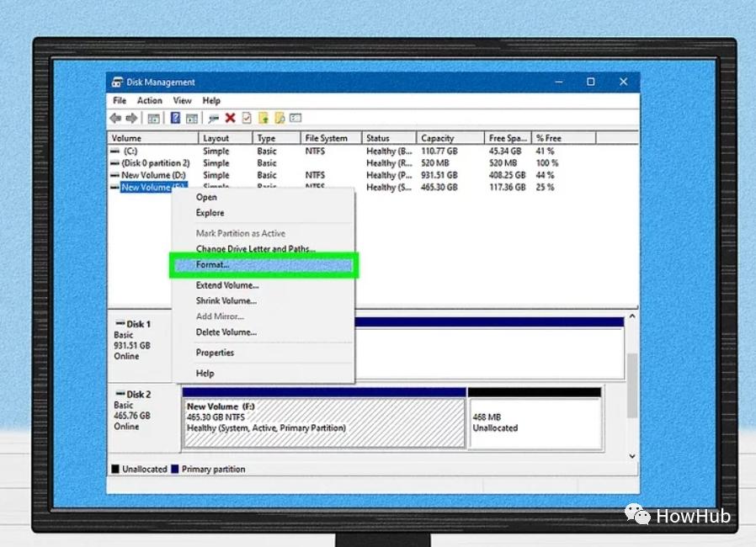
Task: Click the 468 MB Unallocated partition block
Action: tap(535, 422)
